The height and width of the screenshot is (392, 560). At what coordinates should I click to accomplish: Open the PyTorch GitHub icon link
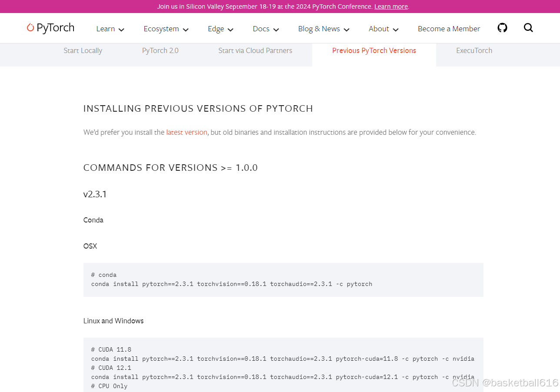(502, 28)
